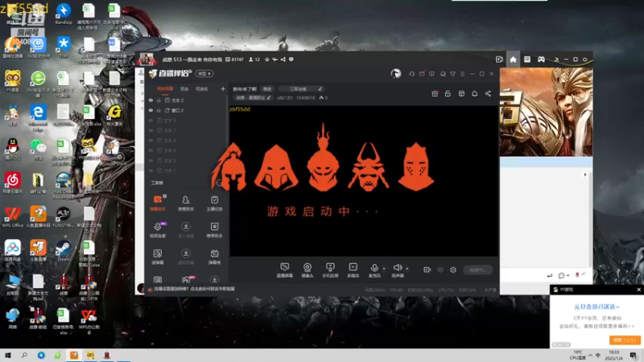Add a screen capture source from the bottom bar
Viewport: 644px width, 362px height.
click(285, 270)
